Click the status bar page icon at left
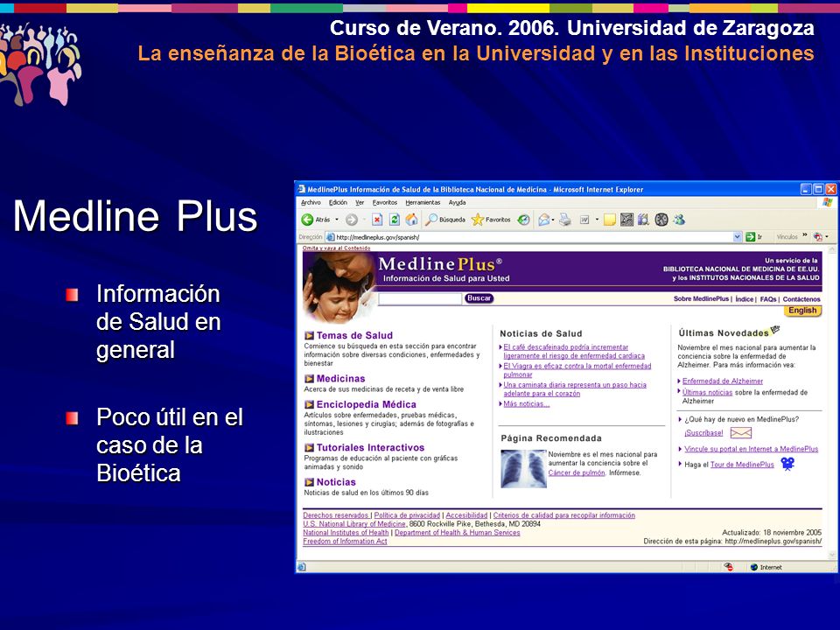840x630 pixels. (x=302, y=567)
